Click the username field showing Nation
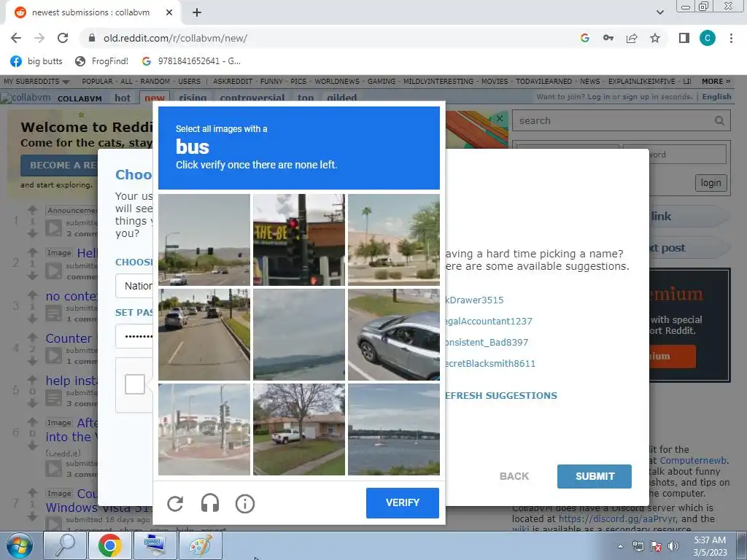 pos(134,286)
